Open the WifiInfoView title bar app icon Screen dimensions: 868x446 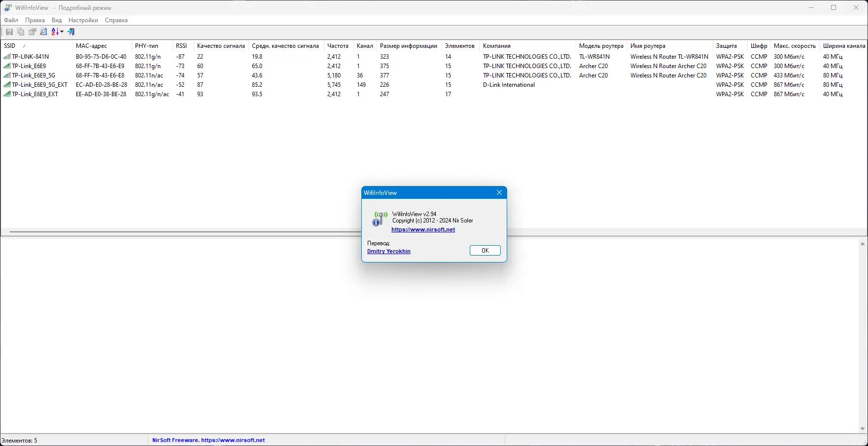tap(8, 7)
